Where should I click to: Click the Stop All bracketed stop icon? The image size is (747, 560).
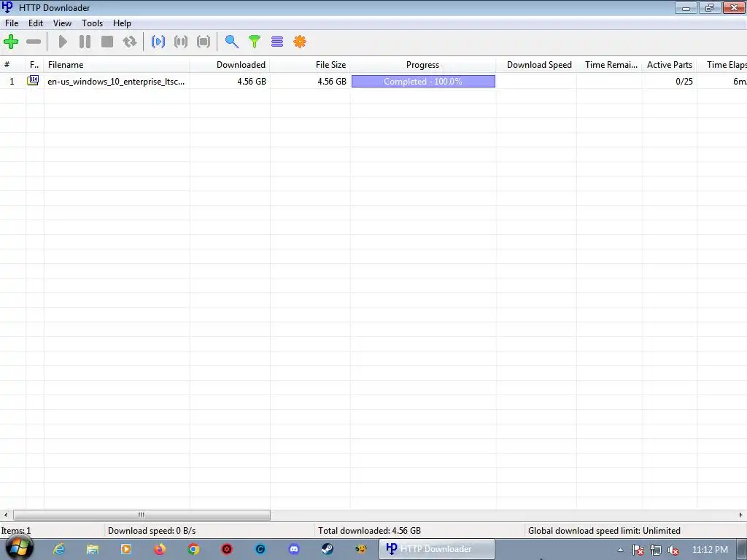[204, 42]
